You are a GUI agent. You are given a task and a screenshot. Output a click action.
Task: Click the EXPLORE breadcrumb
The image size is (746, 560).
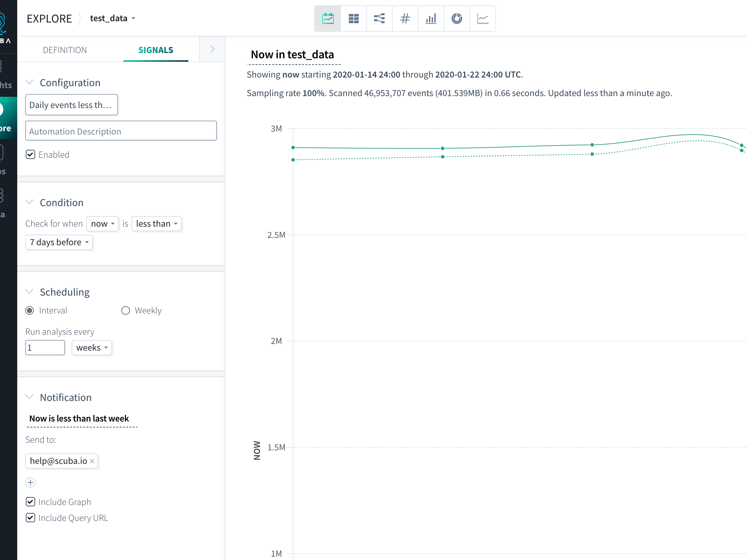(49, 19)
